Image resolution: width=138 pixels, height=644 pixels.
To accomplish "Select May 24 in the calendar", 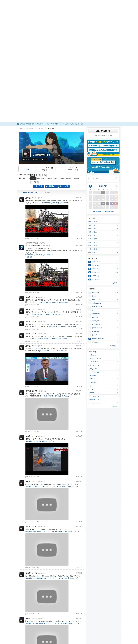I will (x=112, y=203).
